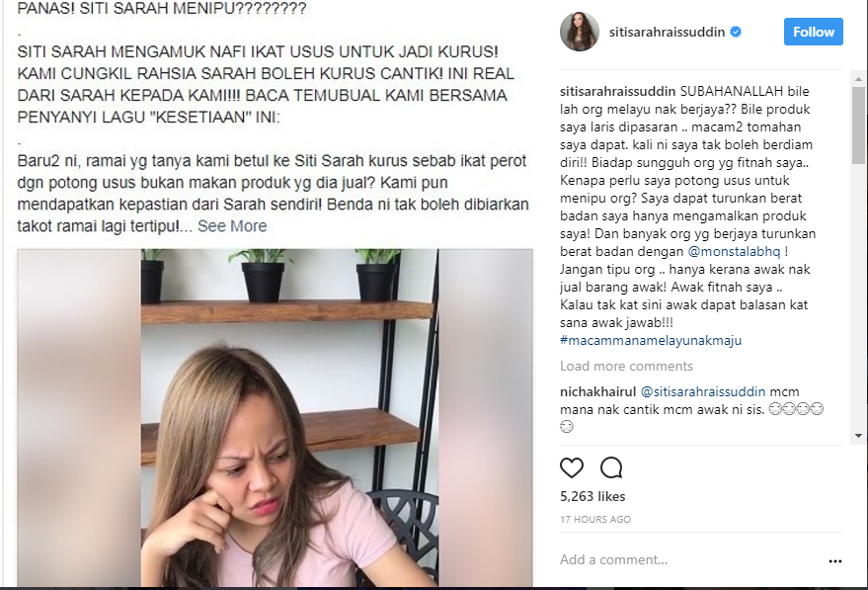Click the scrollbar up arrow in comments
This screenshot has width=868, height=590.
coord(858,80)
